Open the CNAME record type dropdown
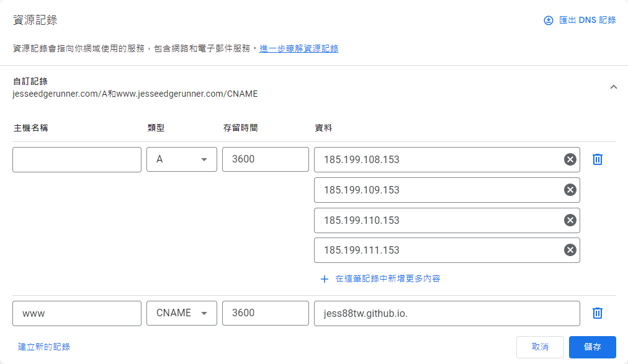Screen dimensions: 628x364 tap(182, 313)
